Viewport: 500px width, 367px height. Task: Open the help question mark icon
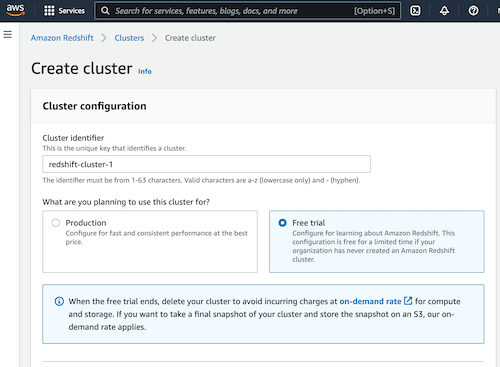pos(473,11)
